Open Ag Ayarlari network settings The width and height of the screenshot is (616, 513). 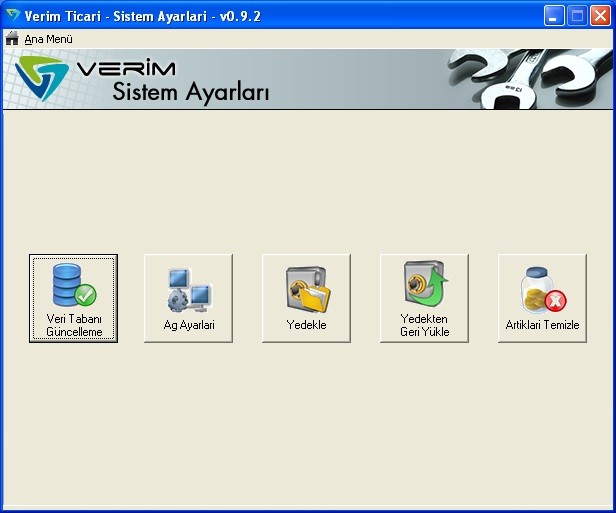[x=189, y=298]
